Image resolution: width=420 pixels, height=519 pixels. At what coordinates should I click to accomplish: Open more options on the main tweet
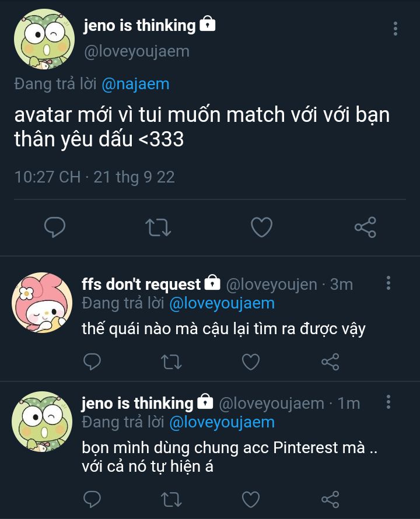(x=395, y=28)
